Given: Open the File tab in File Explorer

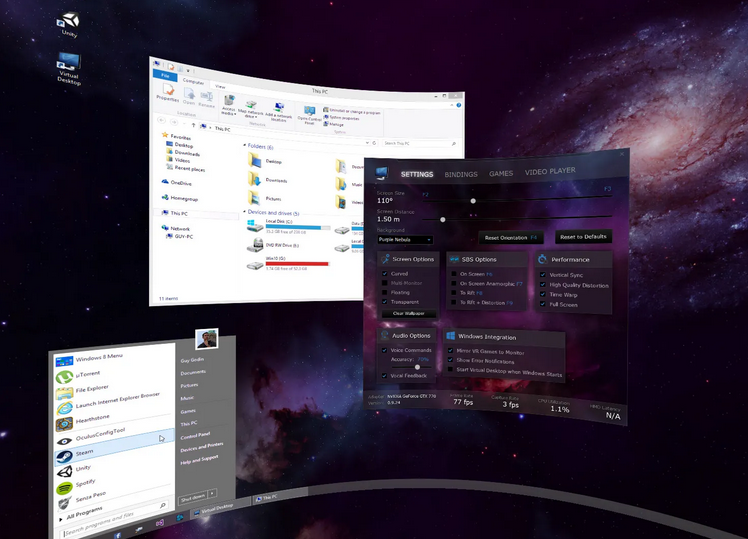Looking at the screenshot, I should (x=165, y=75).
